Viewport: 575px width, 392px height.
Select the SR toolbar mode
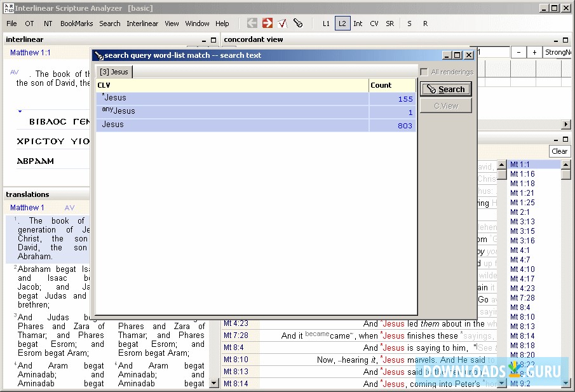(389, 23)
